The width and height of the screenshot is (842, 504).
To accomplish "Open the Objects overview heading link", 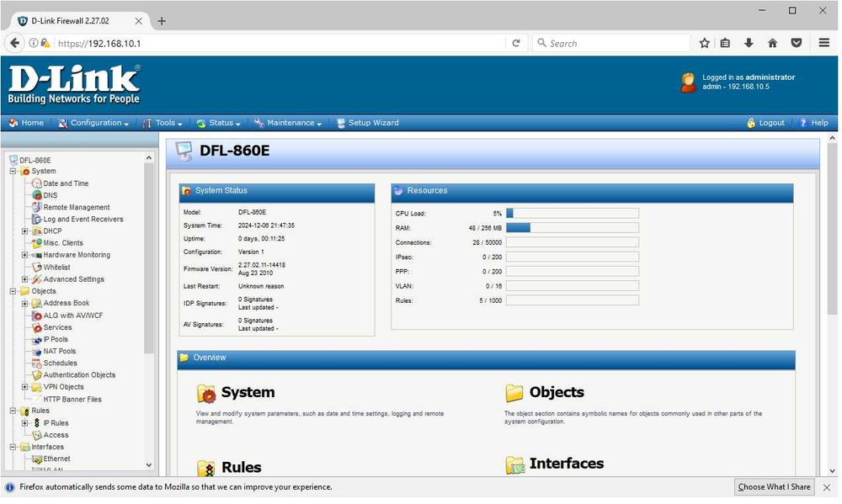I will tap(557, 393).
